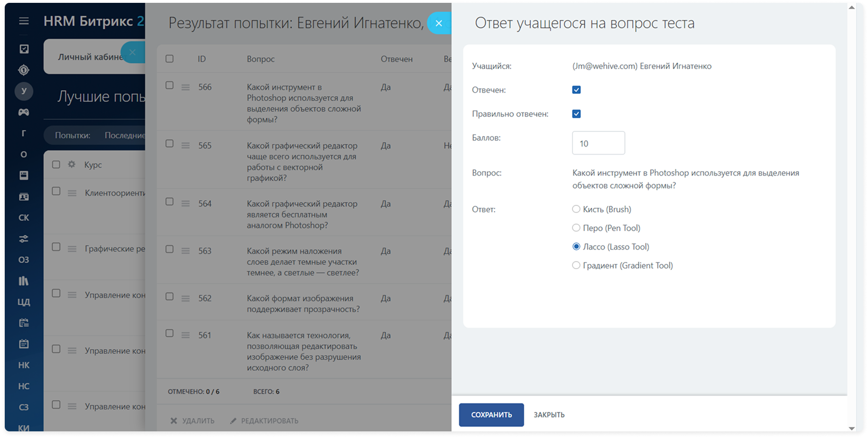Click the target badge sidebar icon
Screen dimensions: 868x438
click(x=24, y=70)
